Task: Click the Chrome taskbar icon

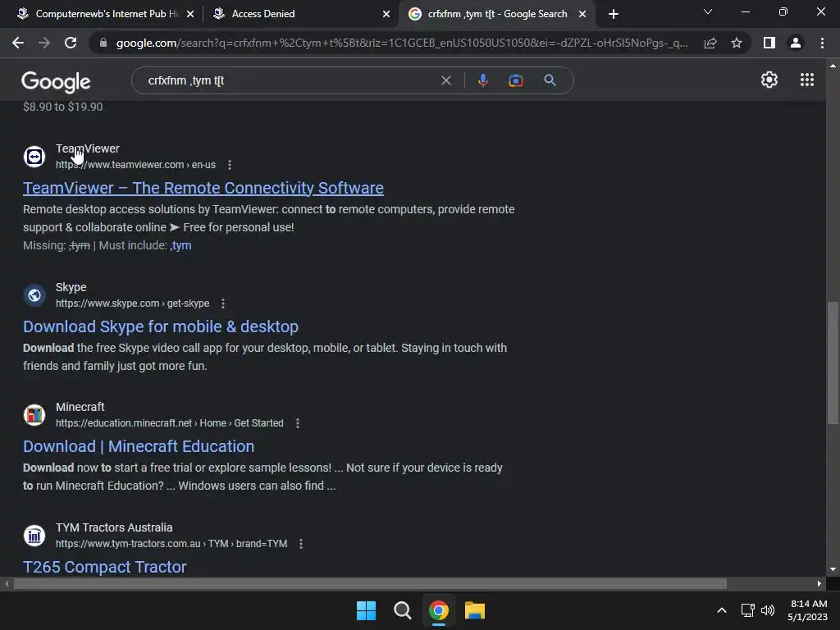Action: click(x=438, y=610)
